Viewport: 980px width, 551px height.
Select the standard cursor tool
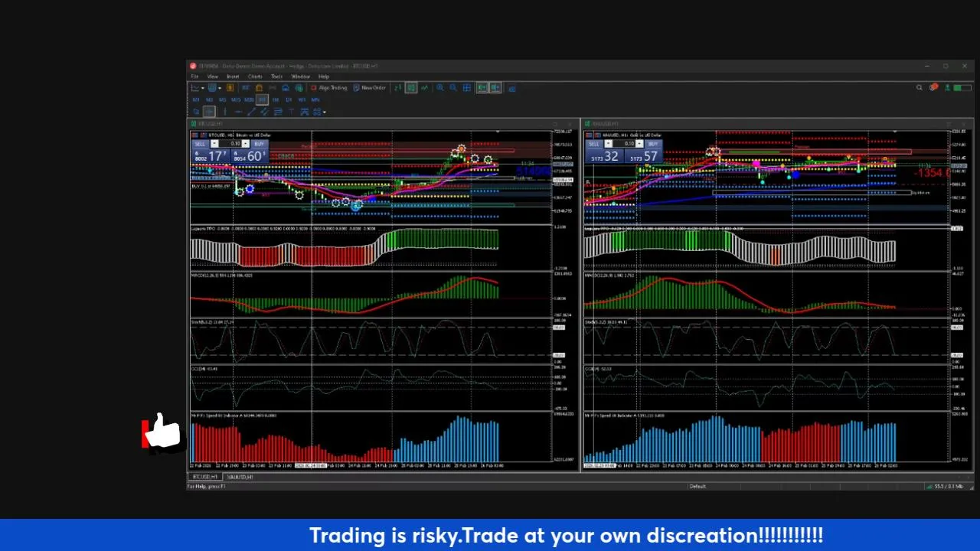(196, 112)
